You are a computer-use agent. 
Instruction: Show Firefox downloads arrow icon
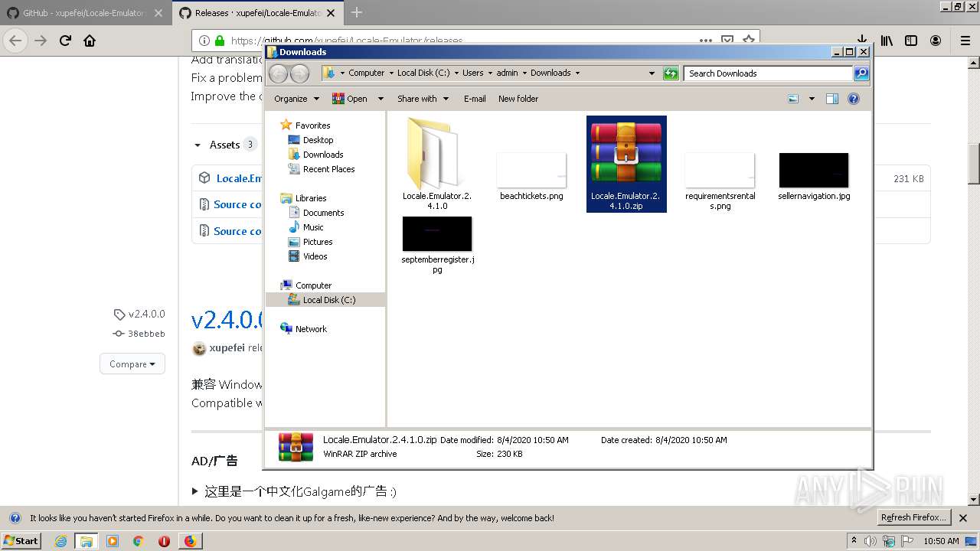[862, 40]
